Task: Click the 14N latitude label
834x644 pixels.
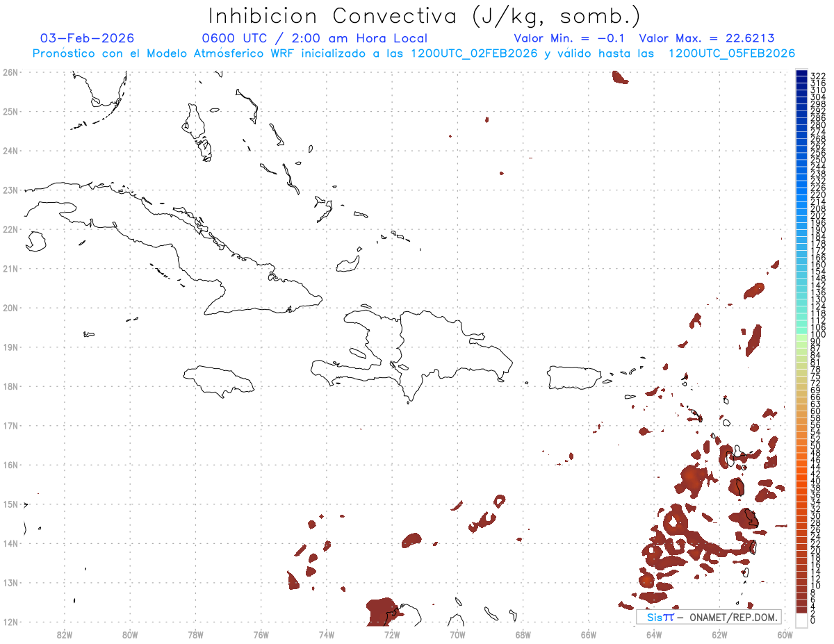Action: point(10,543)
